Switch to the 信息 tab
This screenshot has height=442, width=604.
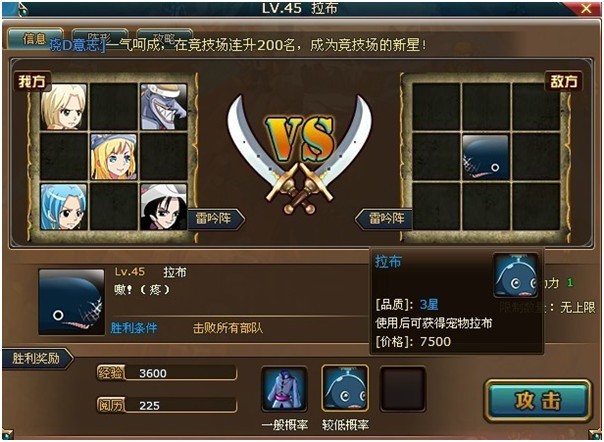pos(35,38)
